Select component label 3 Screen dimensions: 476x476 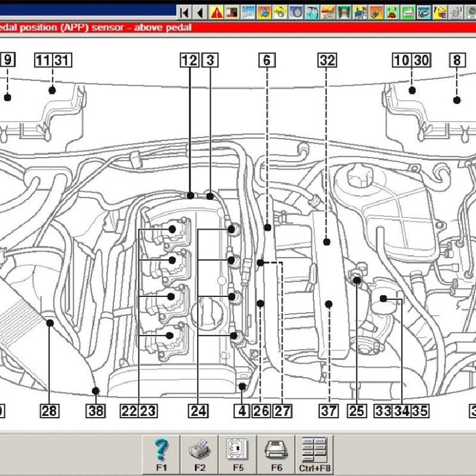click(210, 60)
